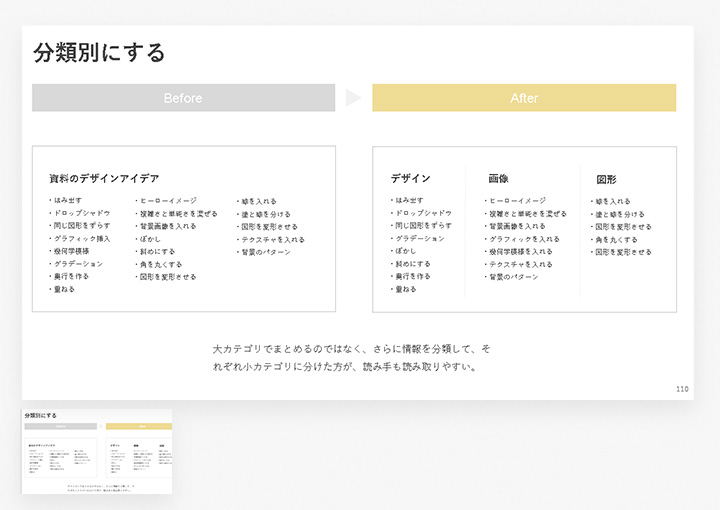Screen dimensions: 720x510
Task: Click グラデーション in the Before box
Action: coord(79,264)
